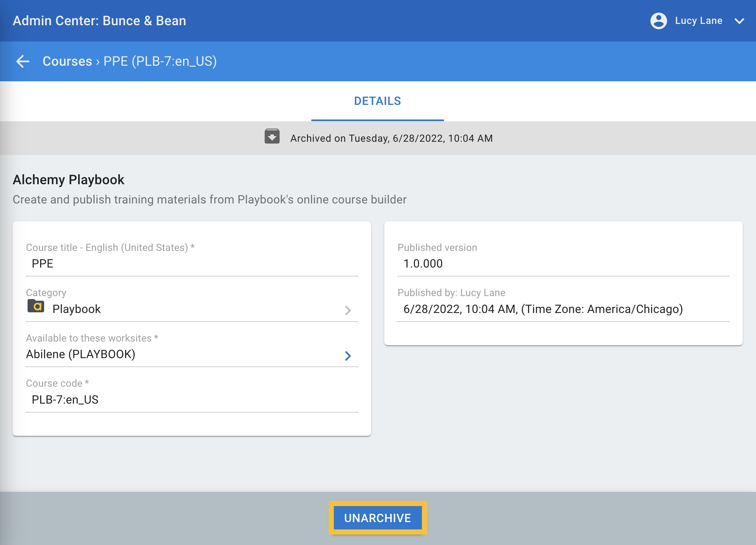Click the Playbook category text
Image resolution: width=756 pixels, height=545 pixels.
tap(77, 309)
